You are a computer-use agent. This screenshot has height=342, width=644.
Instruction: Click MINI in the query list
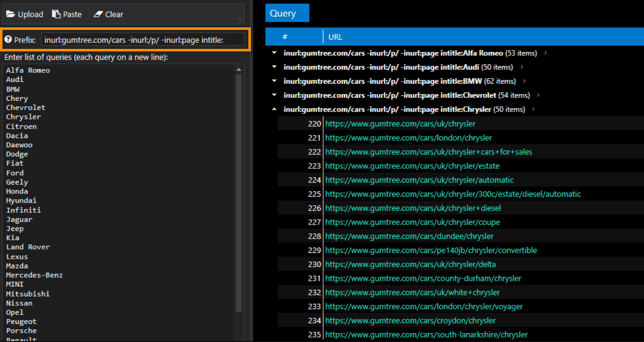pos(15,284)
